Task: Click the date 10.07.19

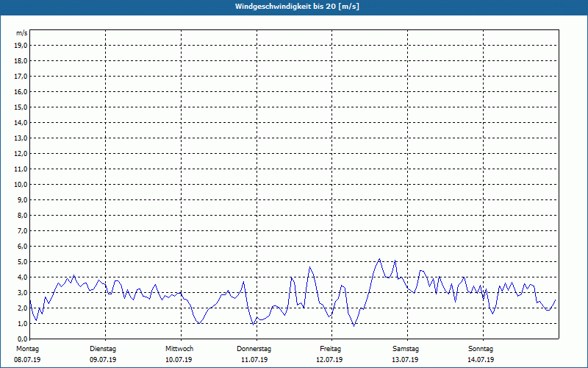Action: [x=179, y=360]
